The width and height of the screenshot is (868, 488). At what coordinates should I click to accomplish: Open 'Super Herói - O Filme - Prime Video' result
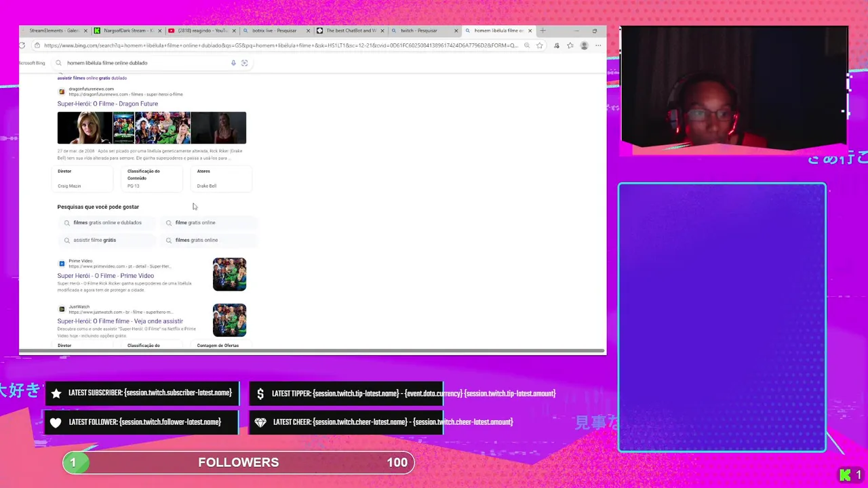pyautogui.click(x=105, y=276)
